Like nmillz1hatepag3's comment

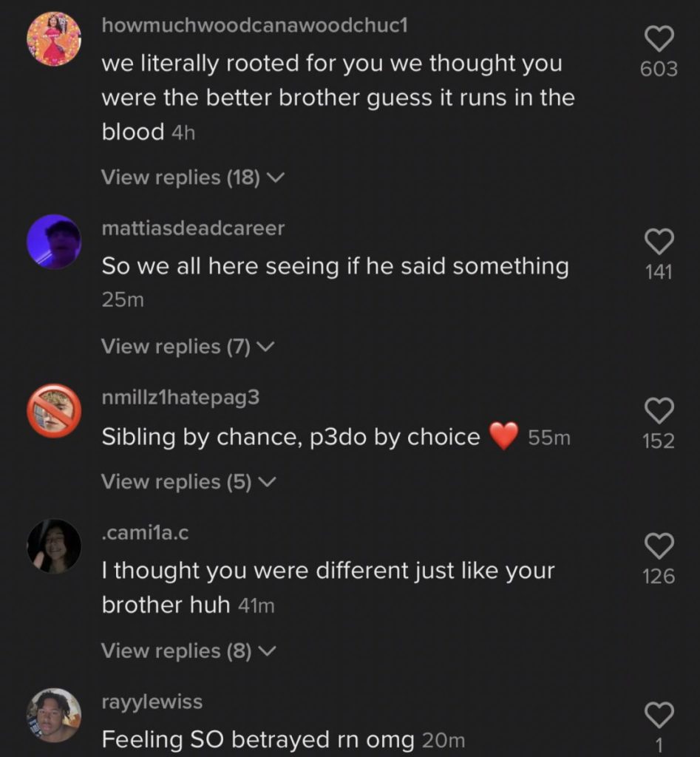point(659,410)
